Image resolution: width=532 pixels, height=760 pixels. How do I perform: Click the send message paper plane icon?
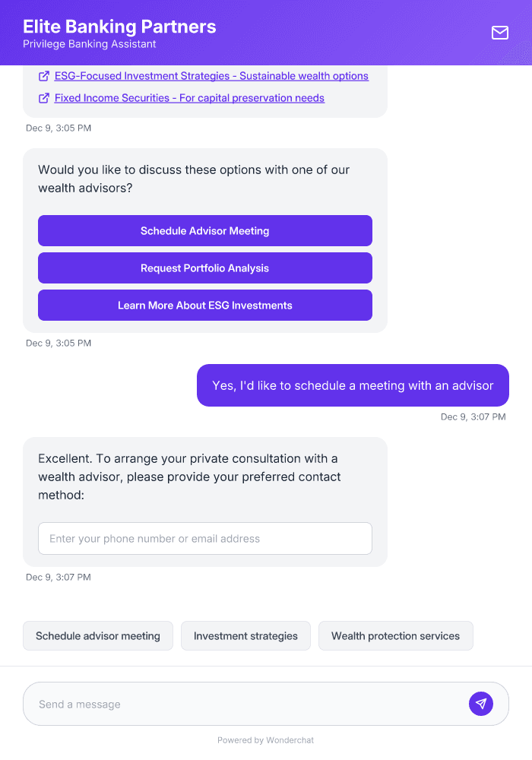pos(481,703)
